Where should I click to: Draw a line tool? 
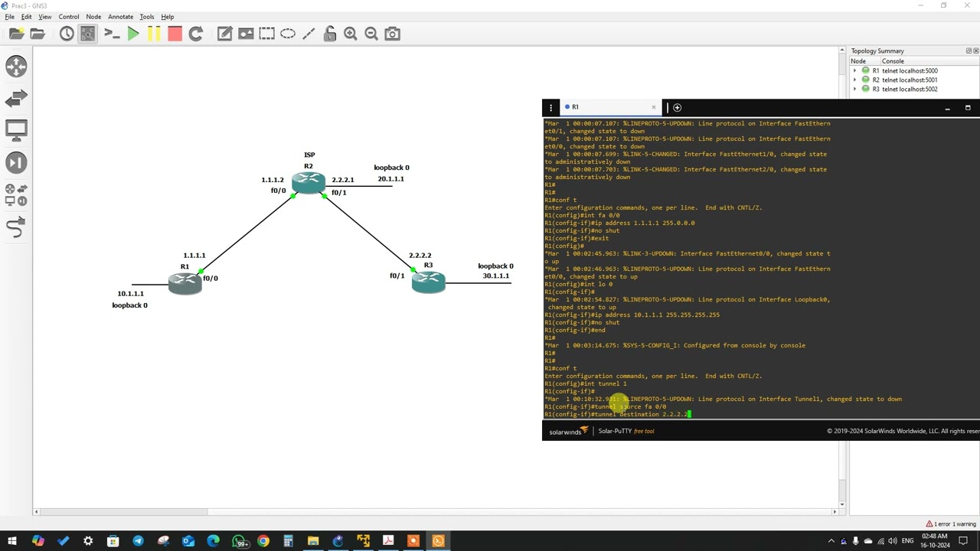pyautogui.click(x=309, y=34)
